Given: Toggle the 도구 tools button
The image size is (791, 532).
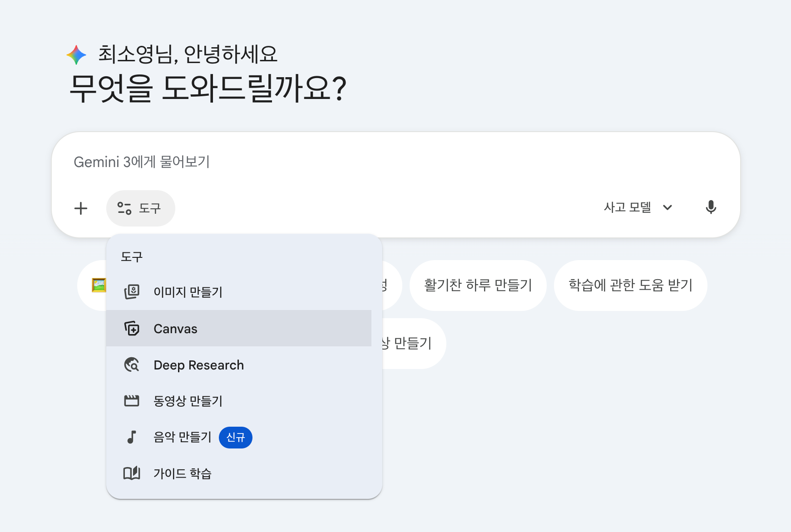Looking at the screenshot, I should [140, 208].
